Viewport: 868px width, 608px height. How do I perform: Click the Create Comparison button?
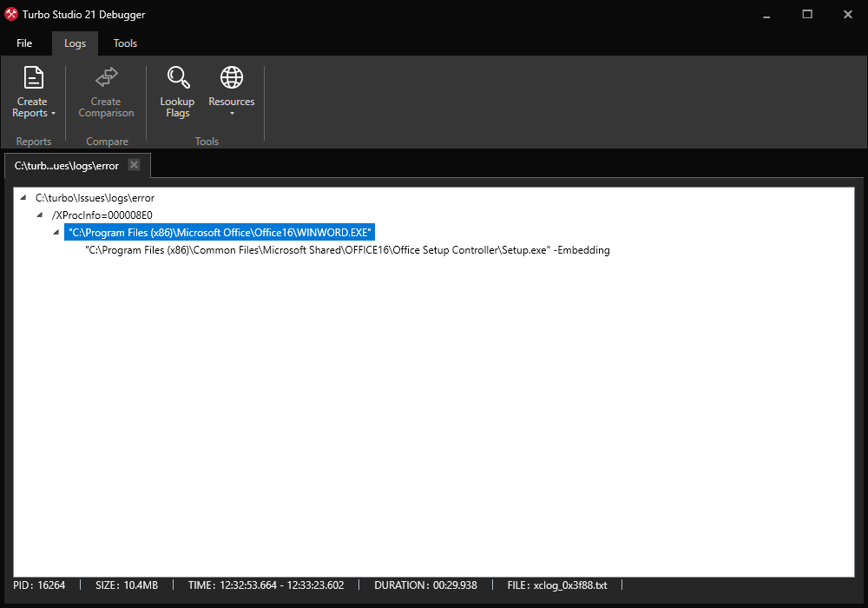pos(106,92)
